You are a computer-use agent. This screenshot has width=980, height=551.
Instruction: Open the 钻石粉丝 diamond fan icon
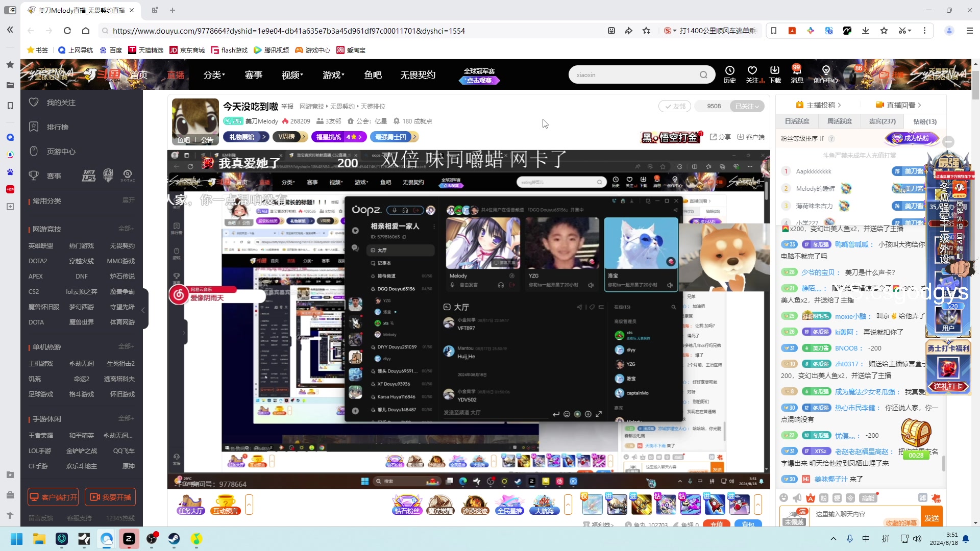(407, 505)
